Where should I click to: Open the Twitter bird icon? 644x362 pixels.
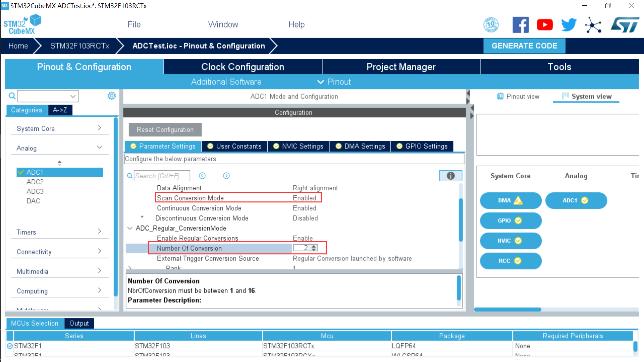click(x=569, y=25)
